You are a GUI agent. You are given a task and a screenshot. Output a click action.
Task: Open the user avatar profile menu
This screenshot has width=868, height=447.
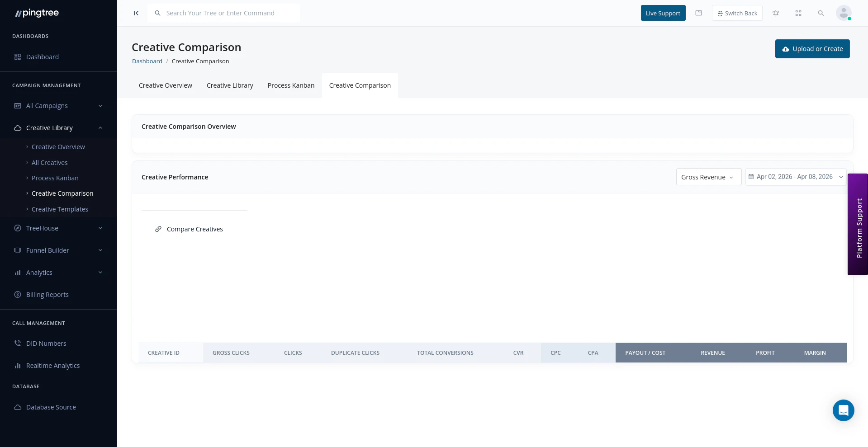click(x=843, y=13)
